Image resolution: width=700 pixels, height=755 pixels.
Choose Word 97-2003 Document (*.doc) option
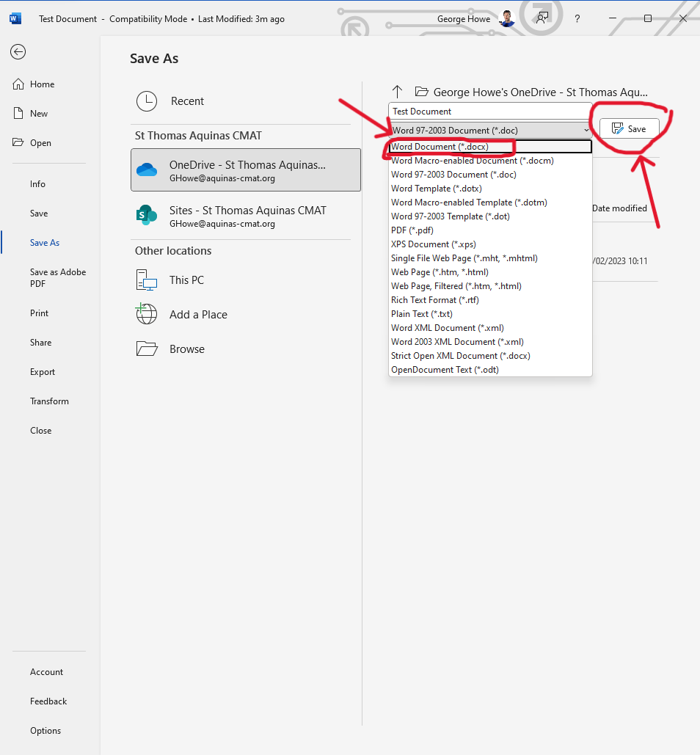490,175
